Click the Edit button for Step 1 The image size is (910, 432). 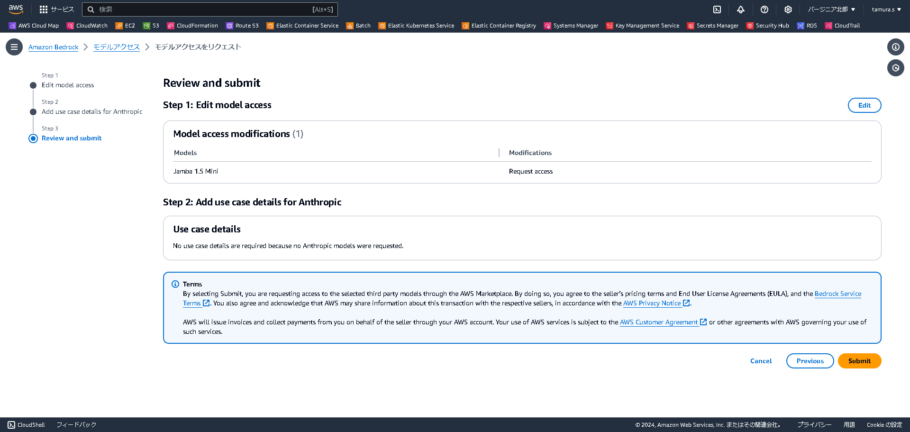[864, 105]
